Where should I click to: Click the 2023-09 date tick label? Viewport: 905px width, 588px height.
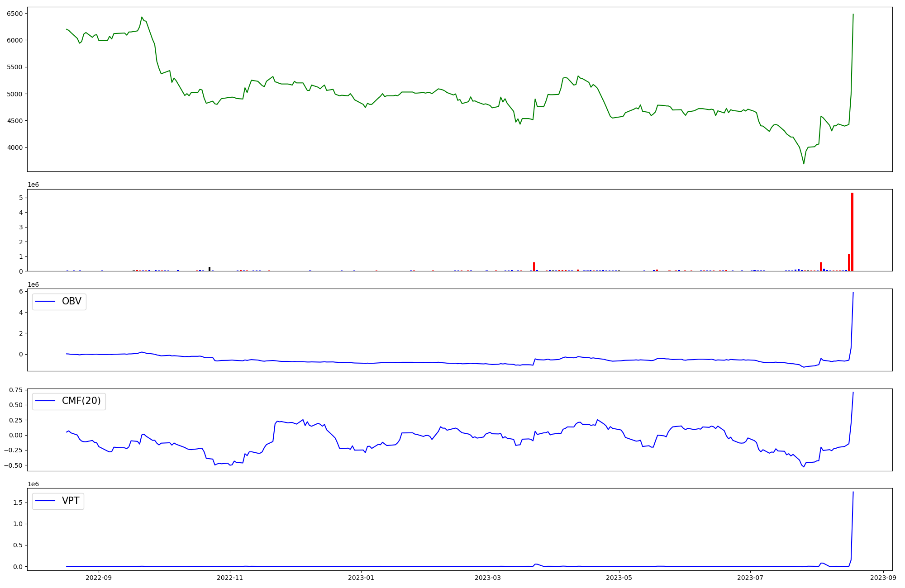pos(883,578)
